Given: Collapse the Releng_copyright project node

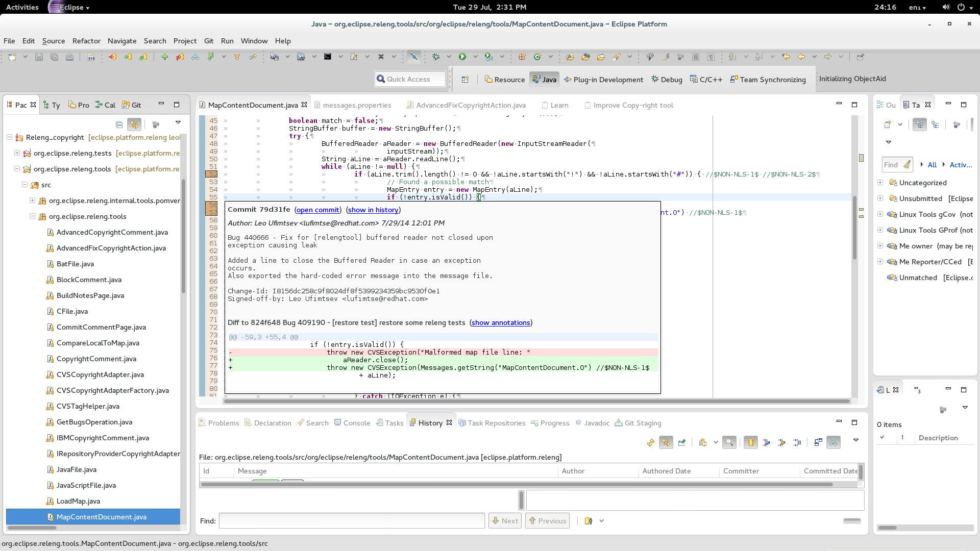Looking at the screenshot, I should pyautogui.click(x=10, y=137).
